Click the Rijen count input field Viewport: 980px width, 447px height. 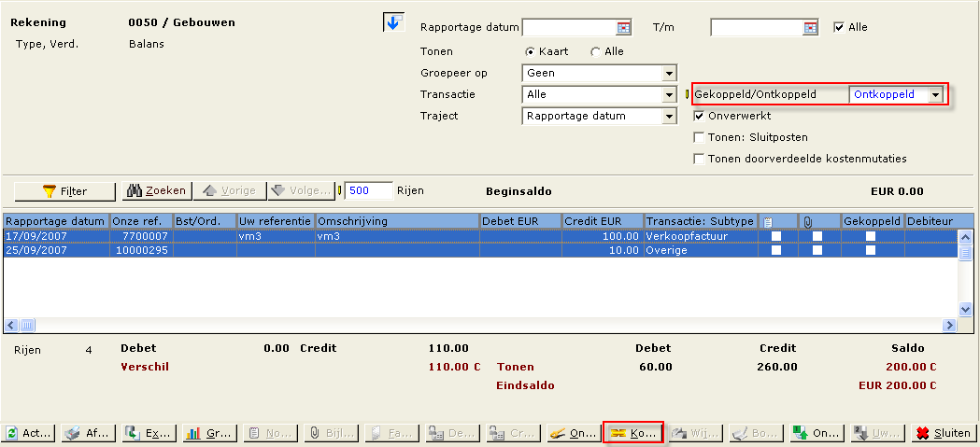coord(368,190)
